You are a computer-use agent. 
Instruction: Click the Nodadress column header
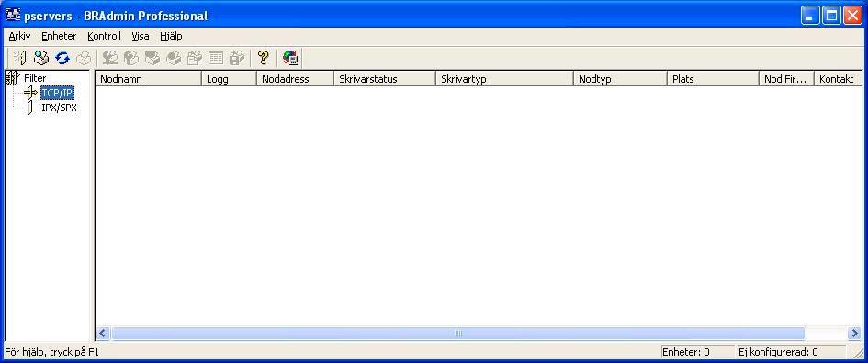click(x=295, y=79)
